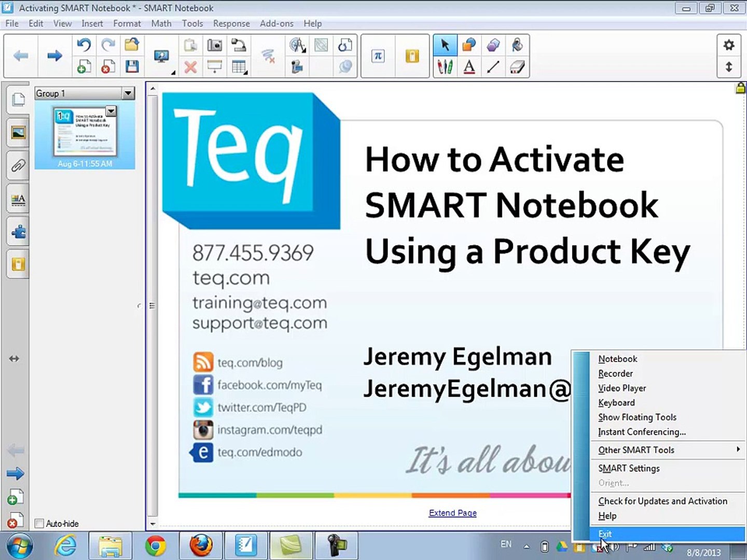Select the Pens tool in toolbar
747x560 pixels.
[x=445, y=67]
